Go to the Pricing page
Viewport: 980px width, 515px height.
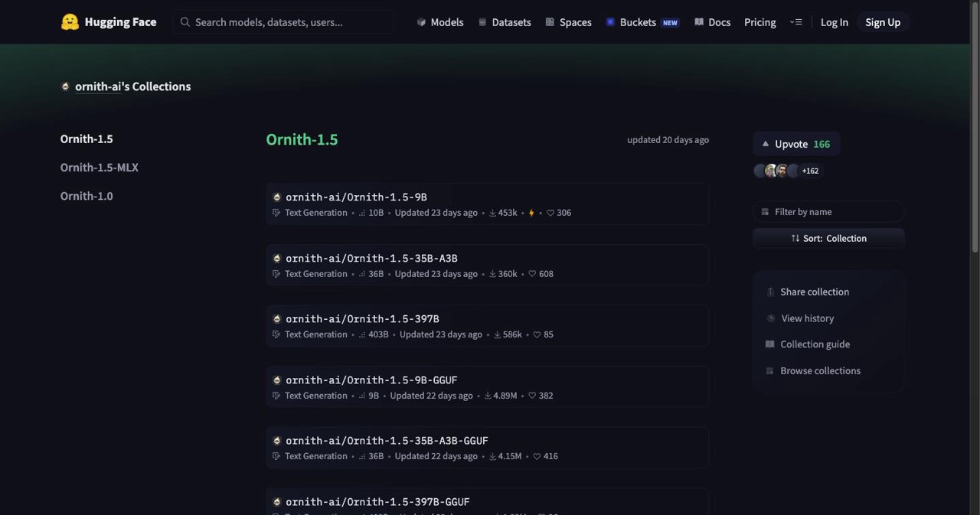759,22
